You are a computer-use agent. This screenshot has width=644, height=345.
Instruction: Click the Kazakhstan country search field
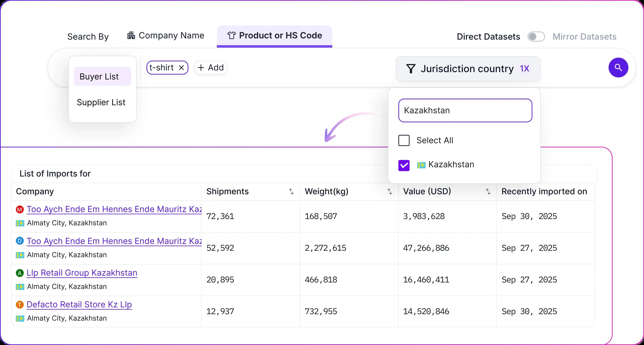pos(465,110)
